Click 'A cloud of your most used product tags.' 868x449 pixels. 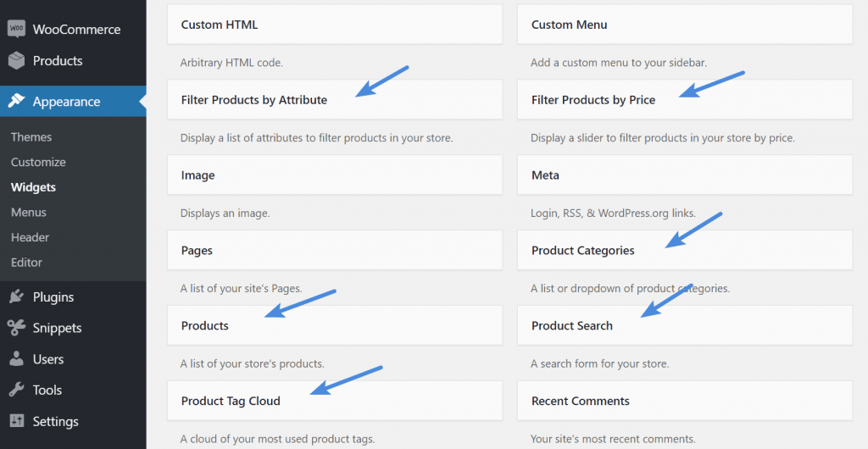[x=277, y=439]
